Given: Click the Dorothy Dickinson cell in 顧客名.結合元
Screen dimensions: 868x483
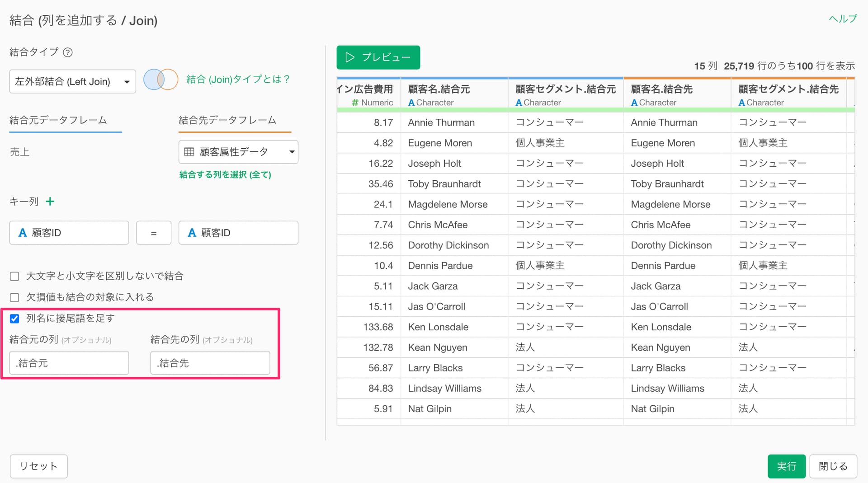Looking at the screenshot, I should pyautogui.click(x=454, y=245).
